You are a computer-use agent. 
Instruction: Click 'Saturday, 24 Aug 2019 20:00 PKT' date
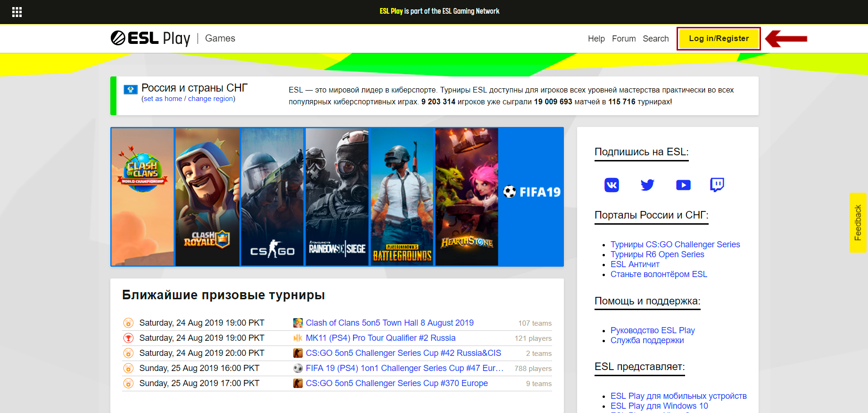202,353
